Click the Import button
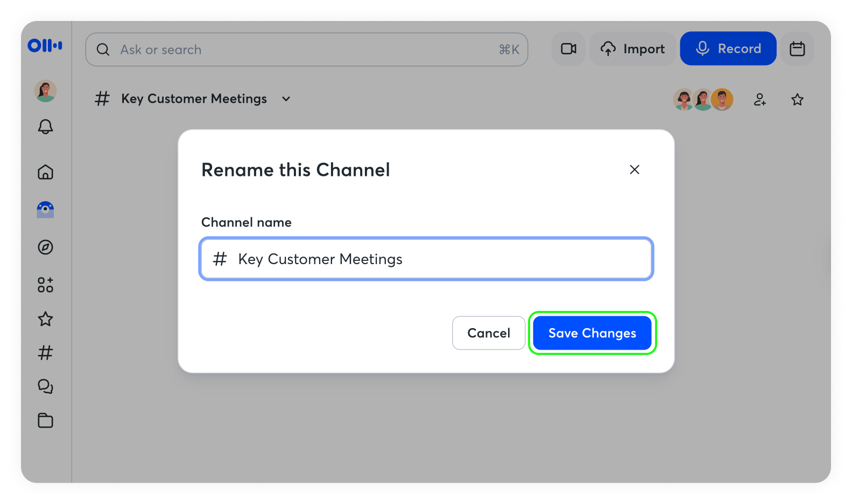 632,49
